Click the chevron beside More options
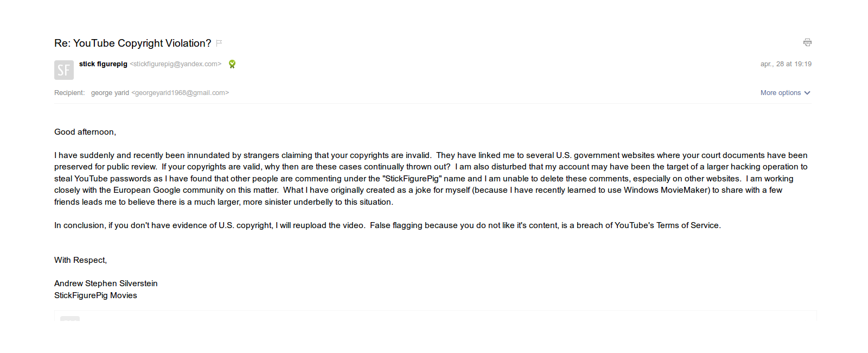Viewport: 868px width, 353px height. tap(807, 93)
